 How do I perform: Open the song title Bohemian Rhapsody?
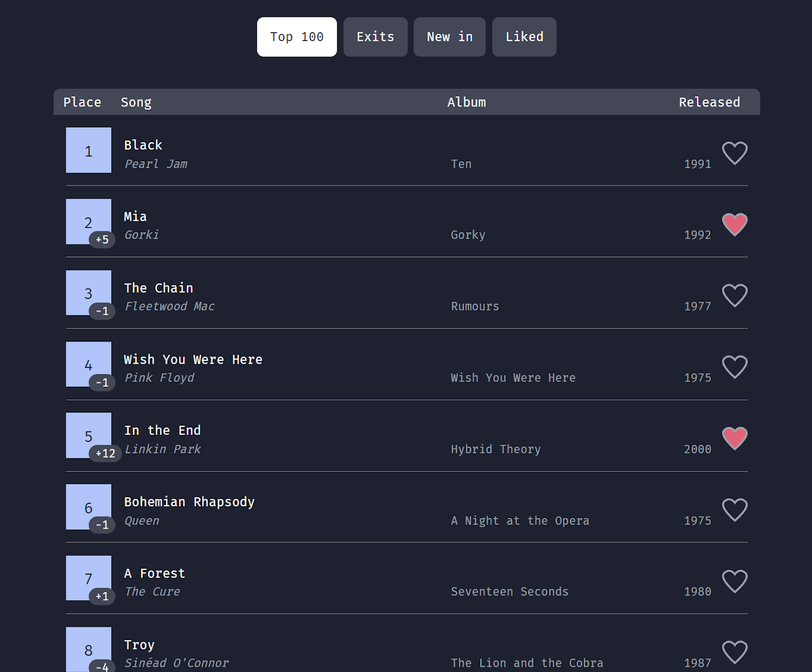189,502
